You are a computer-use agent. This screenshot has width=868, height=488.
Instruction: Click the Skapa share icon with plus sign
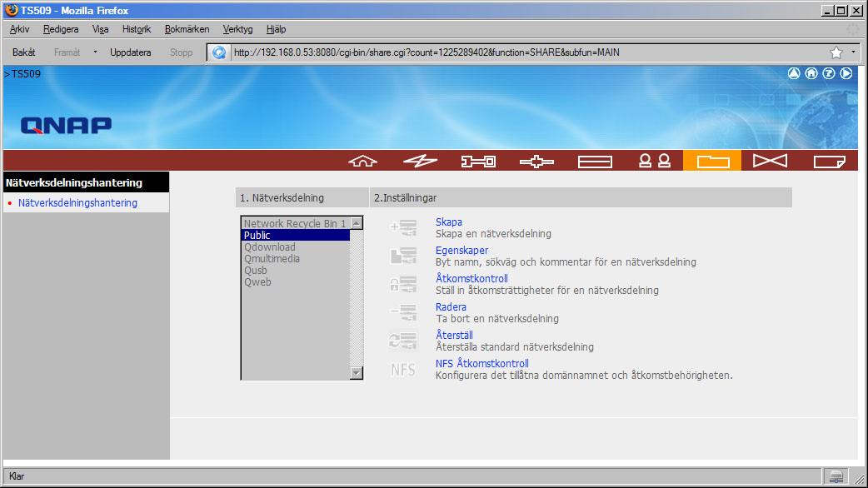[404, 228]
